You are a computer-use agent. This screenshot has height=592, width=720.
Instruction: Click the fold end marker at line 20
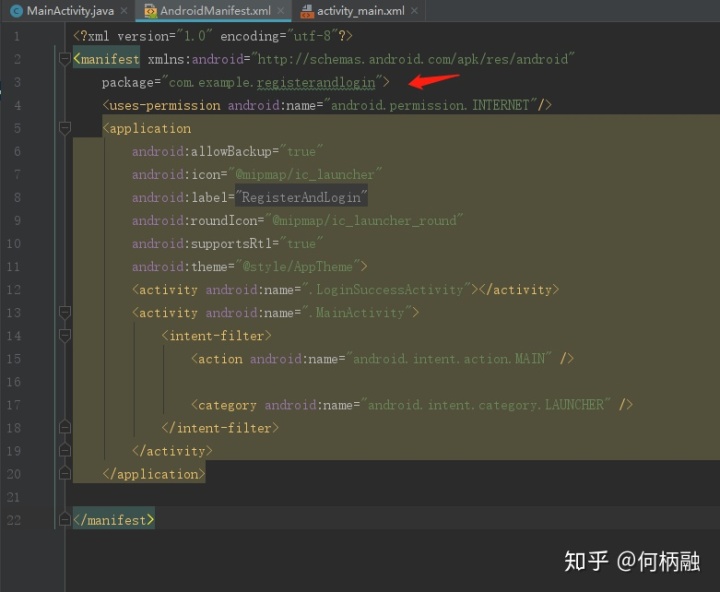tap(65, 473)
